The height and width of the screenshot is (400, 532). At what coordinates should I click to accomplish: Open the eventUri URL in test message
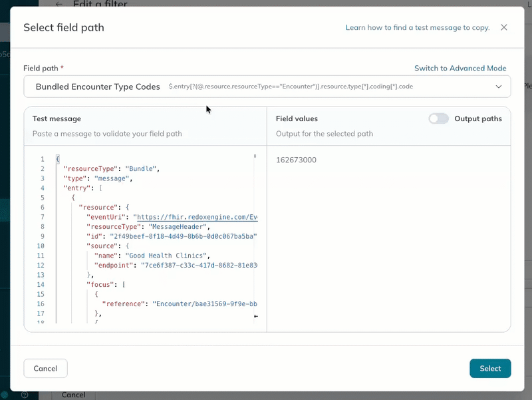197,217
